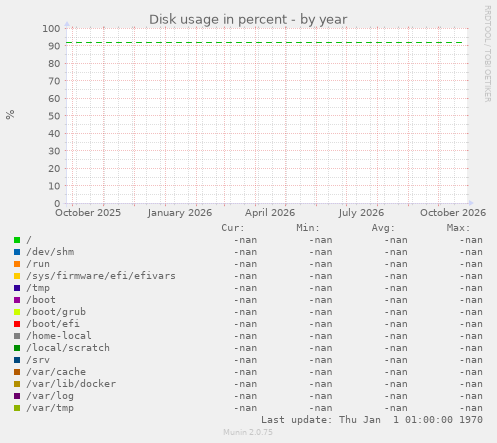
Task: Click the yellow swatch for /sys/firmware/efi/efivars
Action: point(17,276)
